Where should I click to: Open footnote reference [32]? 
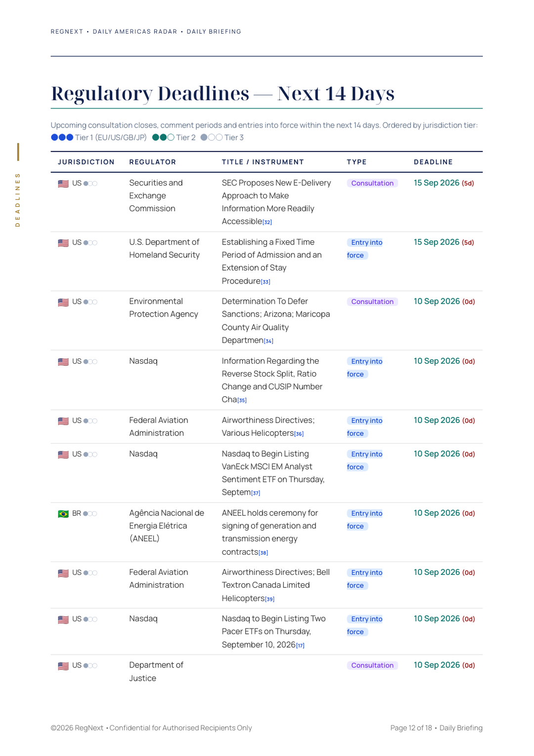tap(267, 222)
